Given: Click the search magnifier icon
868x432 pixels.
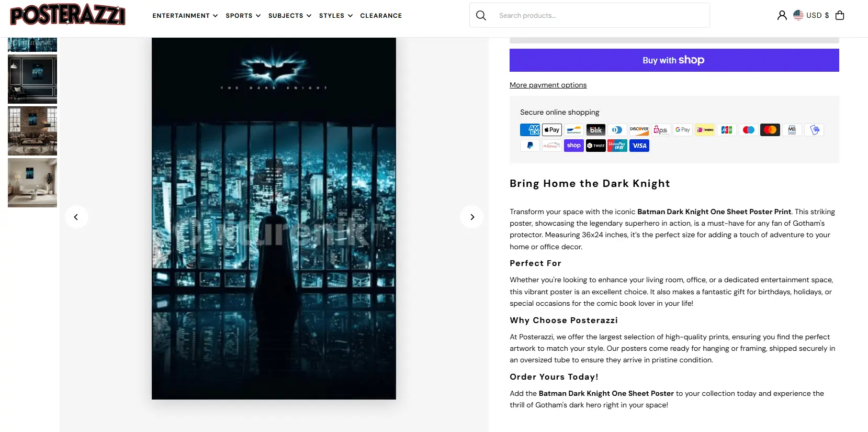Looking at the screenshot, I should pos(481,16).
